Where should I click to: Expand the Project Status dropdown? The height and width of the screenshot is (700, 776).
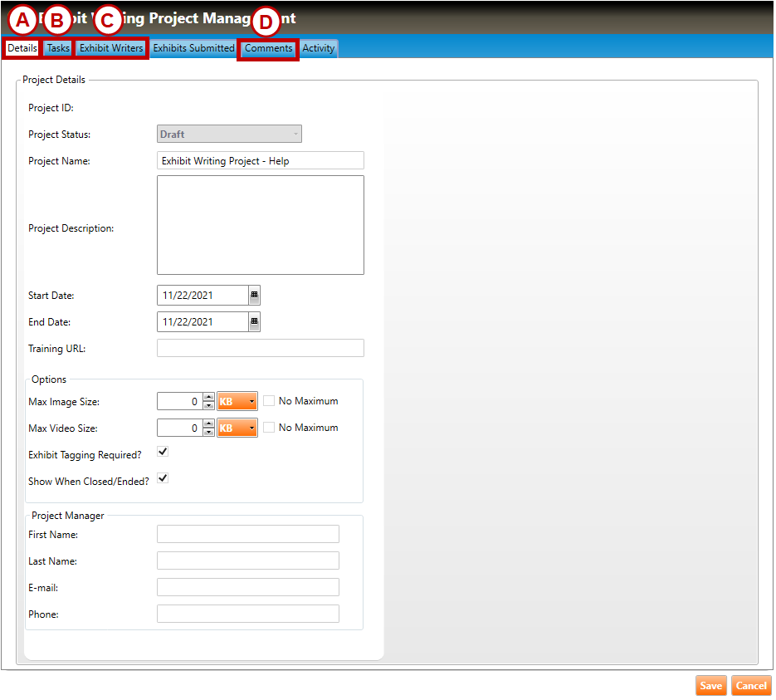(x=229, y=135)
